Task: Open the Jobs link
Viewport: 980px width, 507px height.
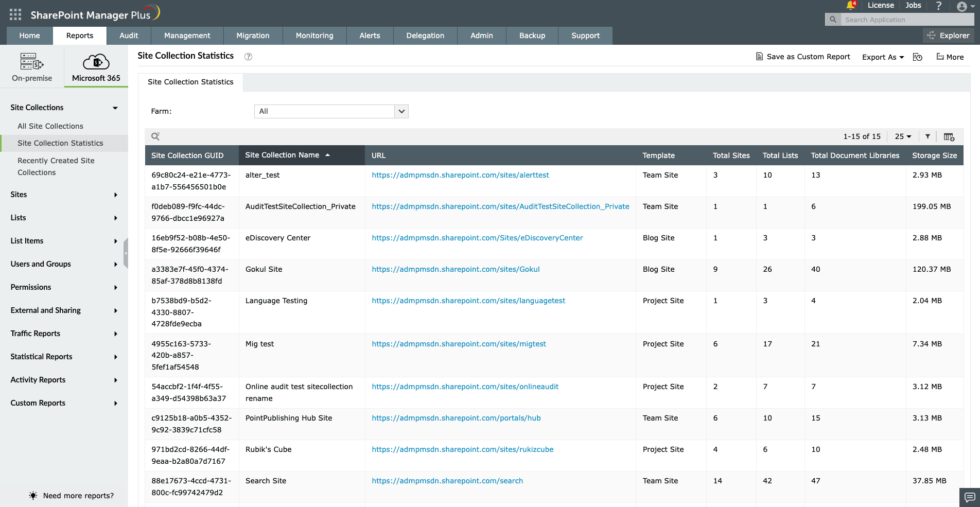Action: click(x=914, y=6)
